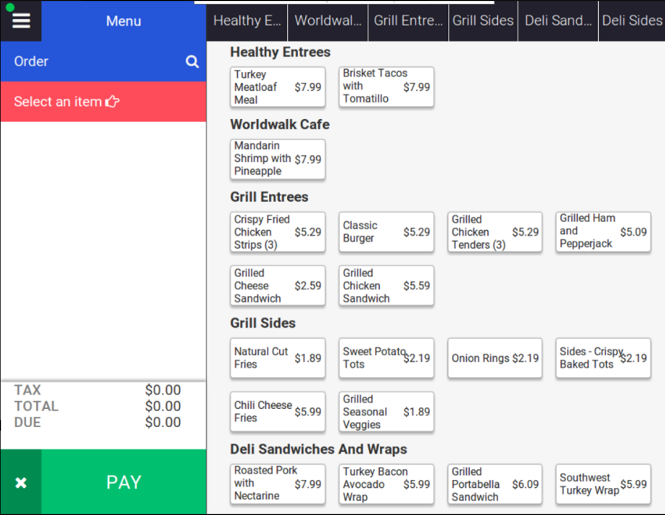Click the green status dot indicator
This screenshot has height=515, width=665.
coord(10,6)
